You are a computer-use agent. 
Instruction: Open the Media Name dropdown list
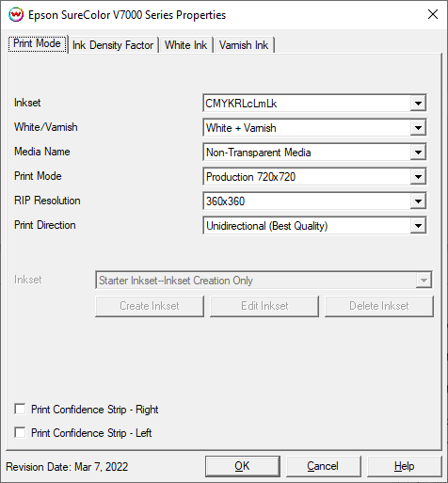418,153
